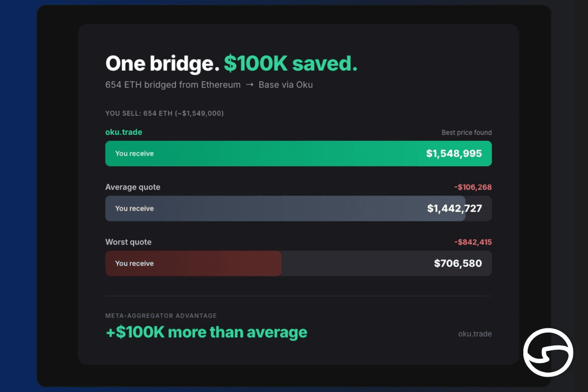Click the "$100K saved." green headline
588x392 pixels.
coord(291,64)
